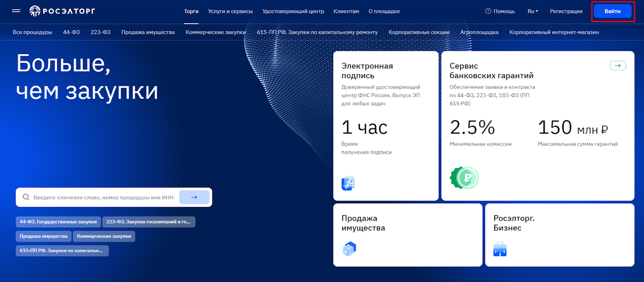Open Корпоративные секции in the submenu
This screenshot has height=282, width=644.
pyautogui.click(x=419, y=32)
